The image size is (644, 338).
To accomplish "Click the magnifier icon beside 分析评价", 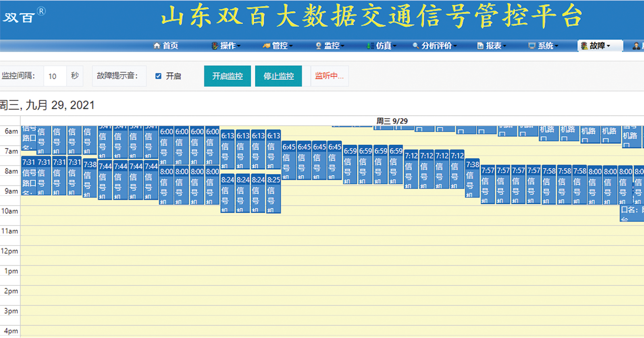I will click(x=416, y=46).
